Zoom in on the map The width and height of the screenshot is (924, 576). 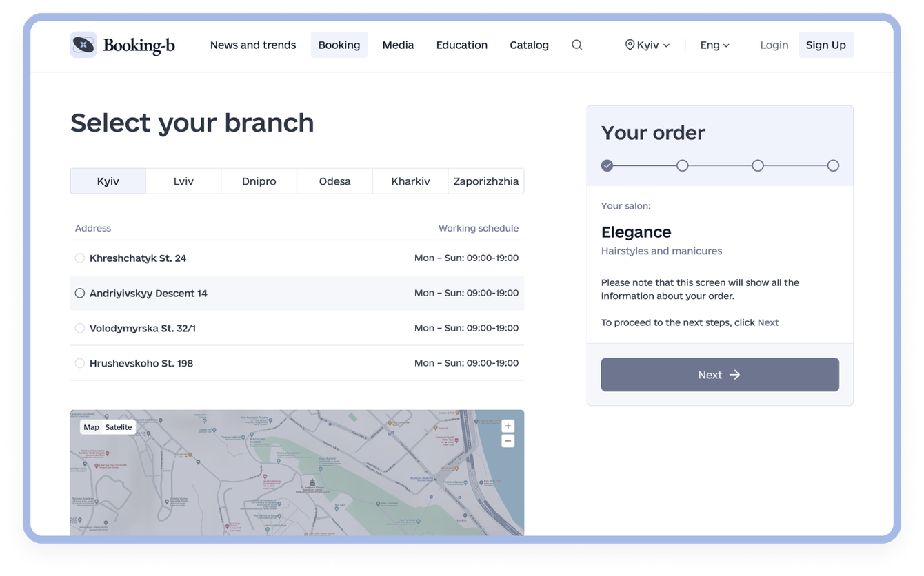(x=508, y=426)
